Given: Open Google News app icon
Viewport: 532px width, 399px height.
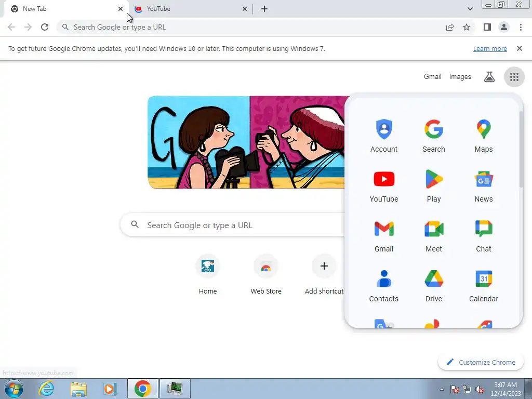Looking at the screenshot, I should point(484,186).
